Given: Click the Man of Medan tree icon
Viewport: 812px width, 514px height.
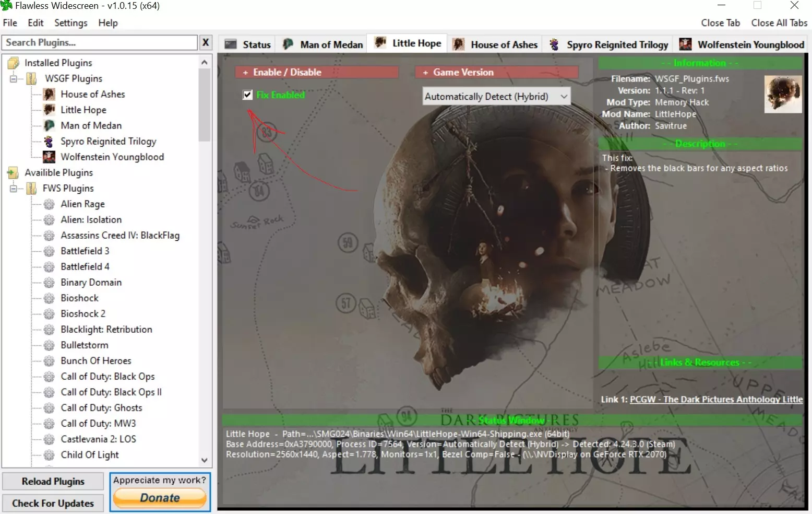Looking at the screenshot, I should point(49,126).
